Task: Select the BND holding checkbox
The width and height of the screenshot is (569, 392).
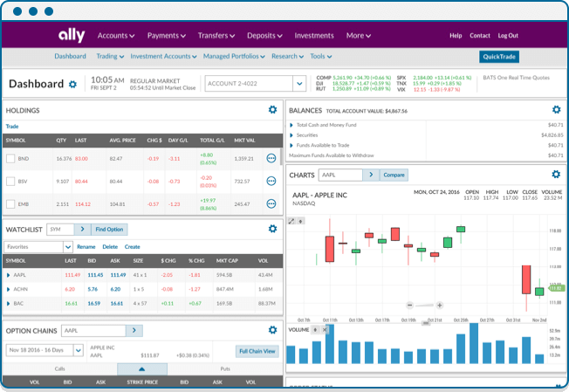Action: click(10, 159)
